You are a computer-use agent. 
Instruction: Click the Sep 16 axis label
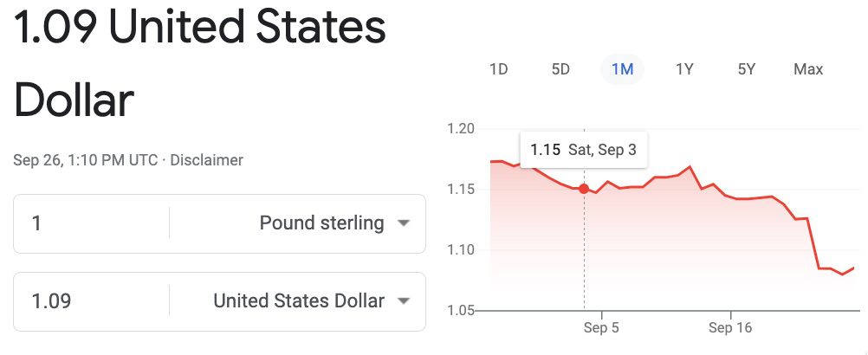pos(729,328)
